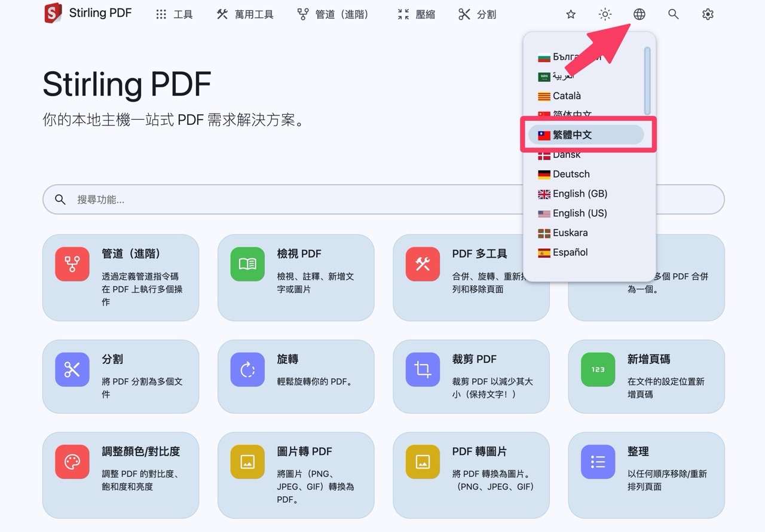The height and width of the screenshot is (532, 765).
Task: Open the 工具 grid menu
Action: (x=174, y=14)
